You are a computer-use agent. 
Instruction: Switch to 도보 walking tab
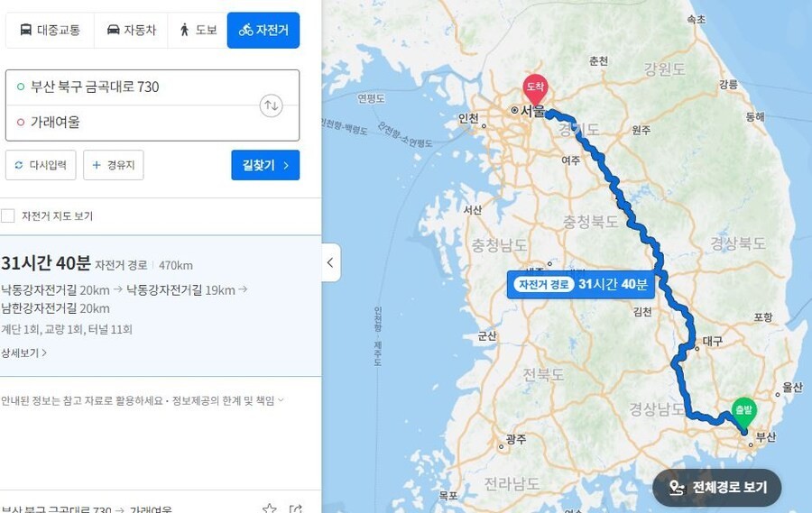pos(198,30)
